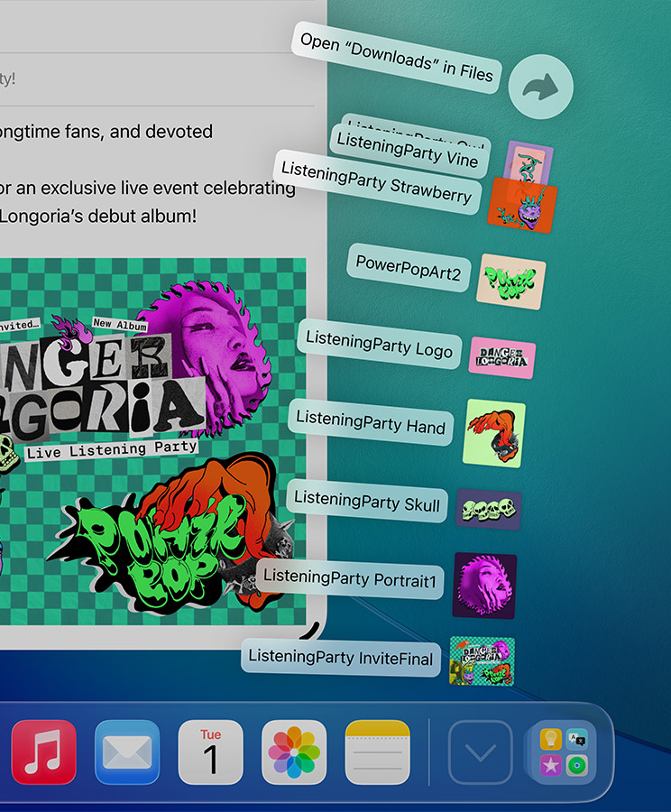Viewport: 671px width, 812px height.
Task: Open the Photos app in the Dock
Action: click(x=294, y=752)
